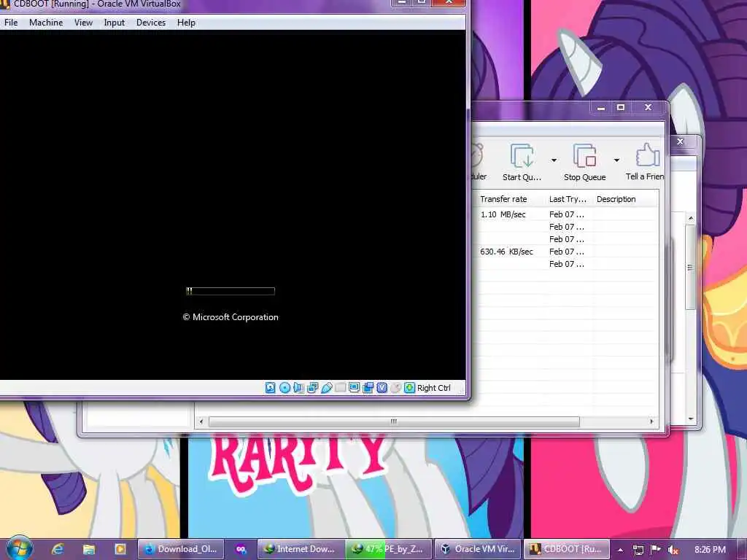Click Stop Queue in Internet Download Manager

pyautogui.click(x=584, y=162)
